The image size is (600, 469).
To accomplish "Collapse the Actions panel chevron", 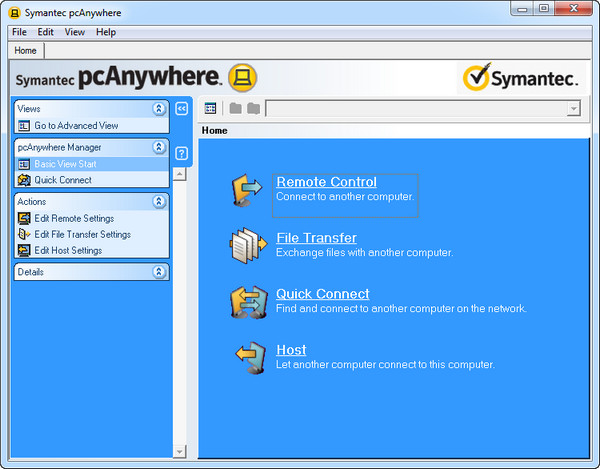I will coord(159,201).
